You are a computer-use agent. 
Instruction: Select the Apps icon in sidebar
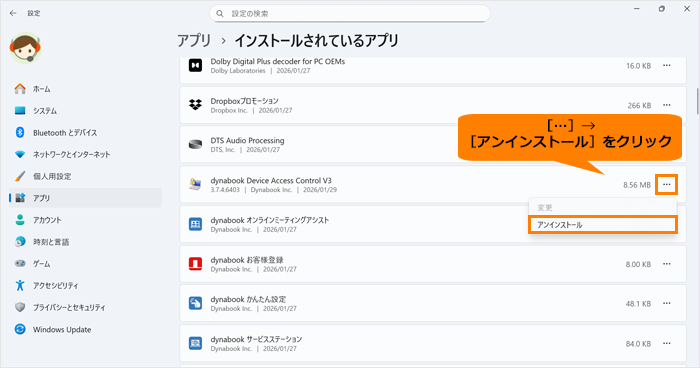click(20, 198)
